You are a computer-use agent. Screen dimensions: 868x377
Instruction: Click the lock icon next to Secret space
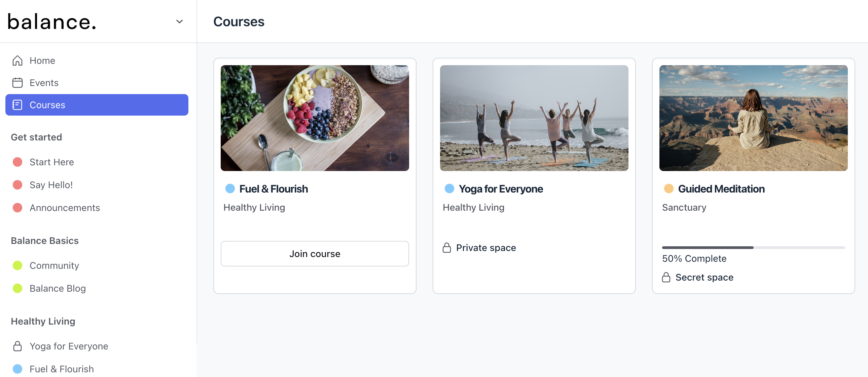(666, 277)
